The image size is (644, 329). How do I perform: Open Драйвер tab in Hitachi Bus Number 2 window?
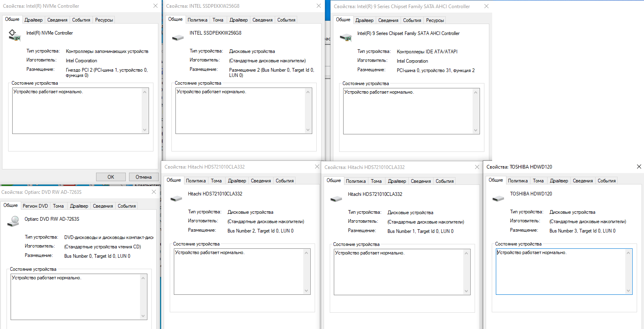tap(237, 181)
